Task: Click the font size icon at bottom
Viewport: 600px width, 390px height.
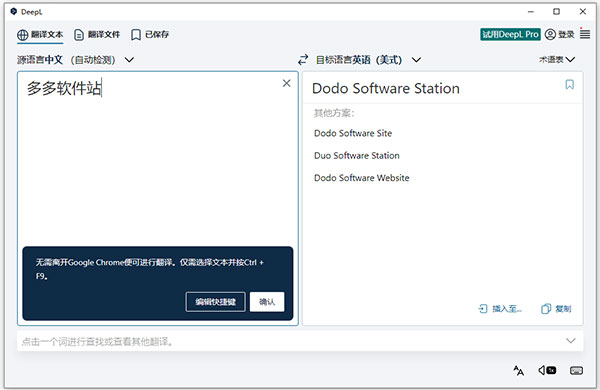Action: click(x=518, y=370)
